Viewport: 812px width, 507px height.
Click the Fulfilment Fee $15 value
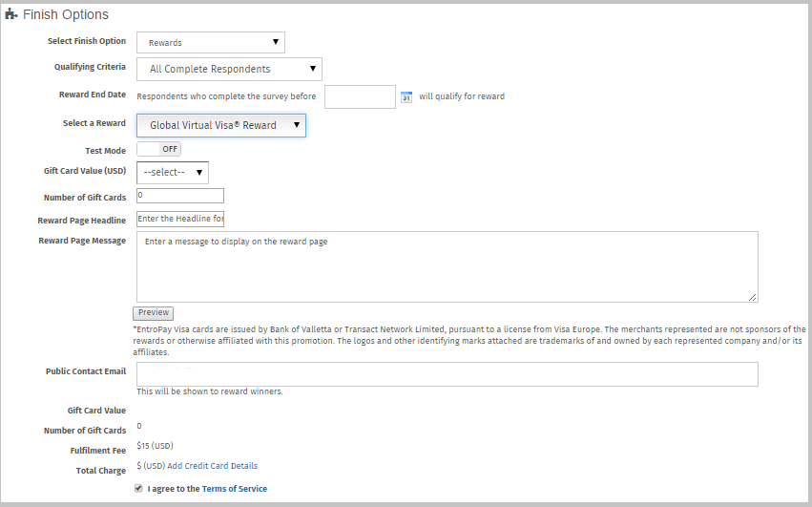pyautogui.click(x=155, y=446)
